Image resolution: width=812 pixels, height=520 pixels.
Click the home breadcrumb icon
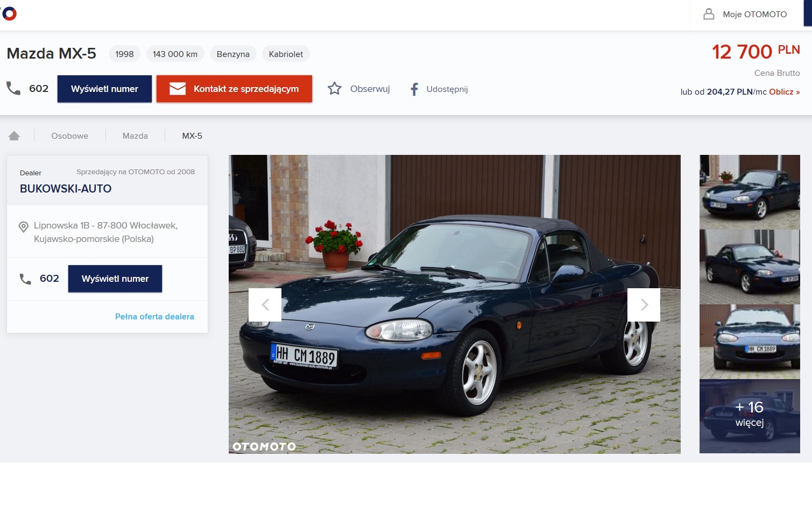(x=15, y=136)
